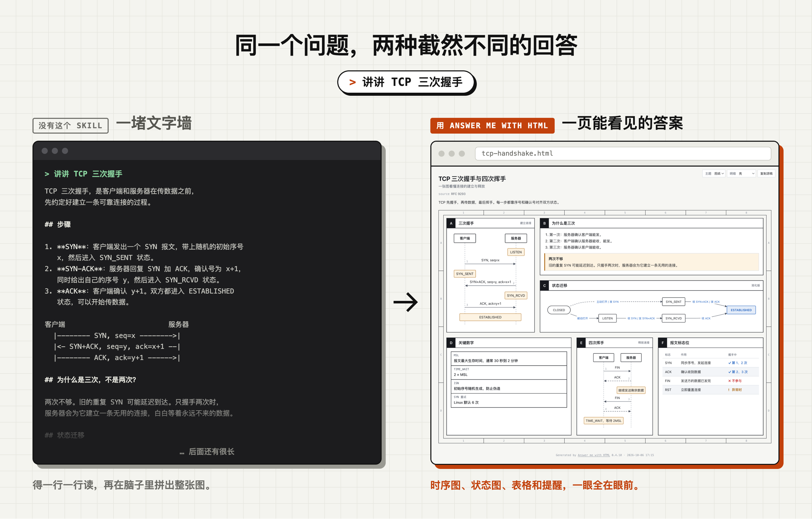Click the MSL row in 关键数字

(x=509, y=359)
